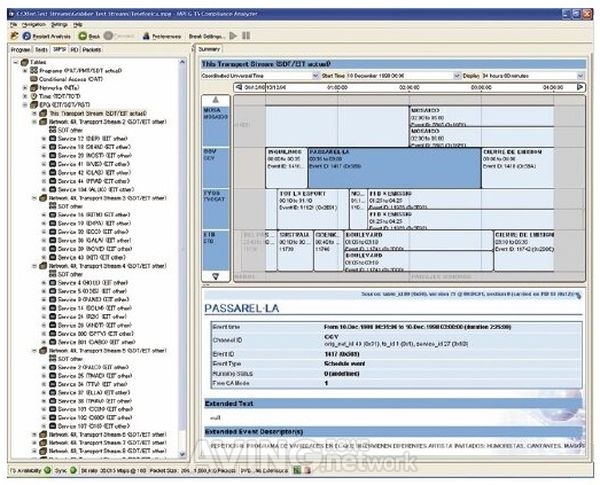600x485 pixels.
Task: Collapse Network 49, Transport Stream 3 node
Action: point(34,198)
